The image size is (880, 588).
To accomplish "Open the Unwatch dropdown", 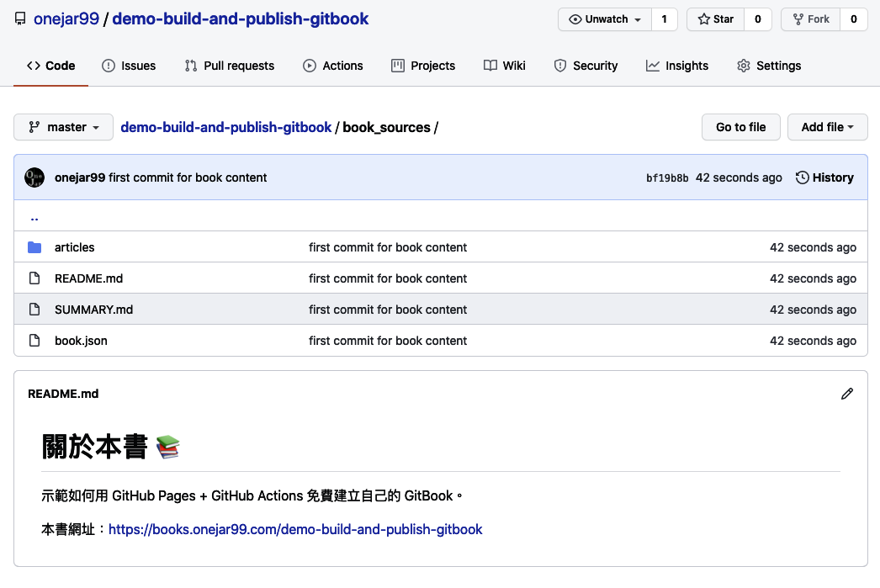I will click(605, 19).
